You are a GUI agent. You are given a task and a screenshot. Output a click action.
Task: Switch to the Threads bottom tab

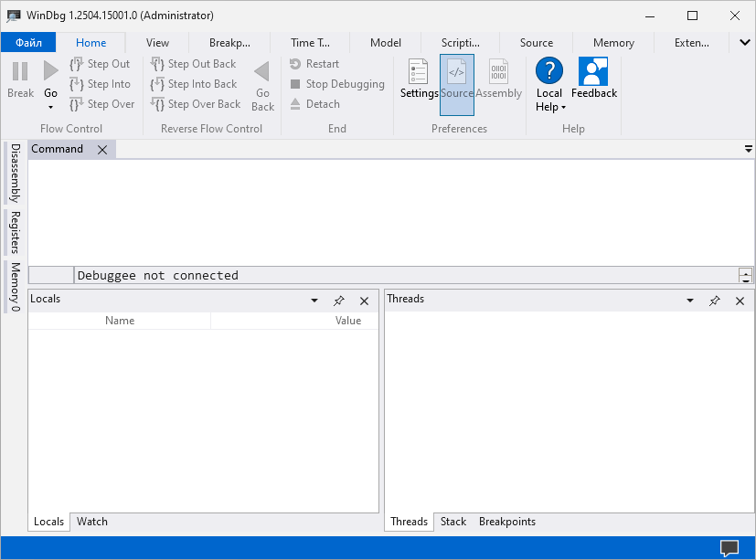(409, 522)
